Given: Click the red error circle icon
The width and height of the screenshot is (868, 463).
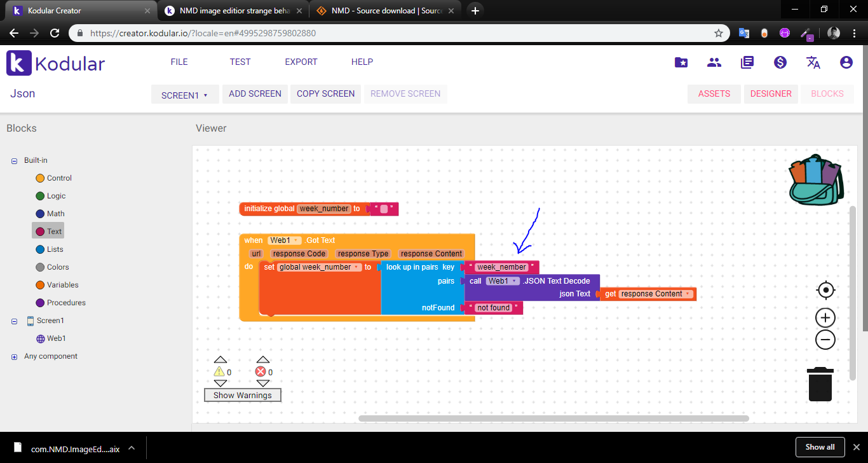Looking at the screenshot, I should pyautogui.click(x=261, y=372).
